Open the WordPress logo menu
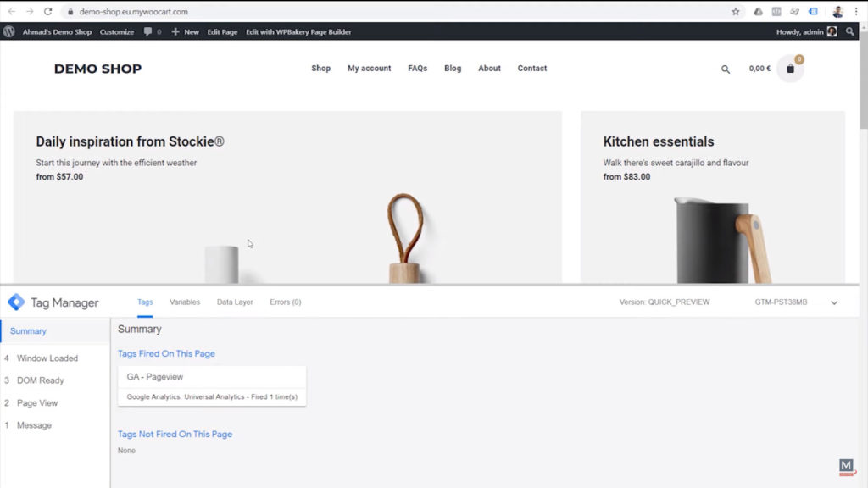The width and height of the screenshot is (868, 488). [8, 30]
